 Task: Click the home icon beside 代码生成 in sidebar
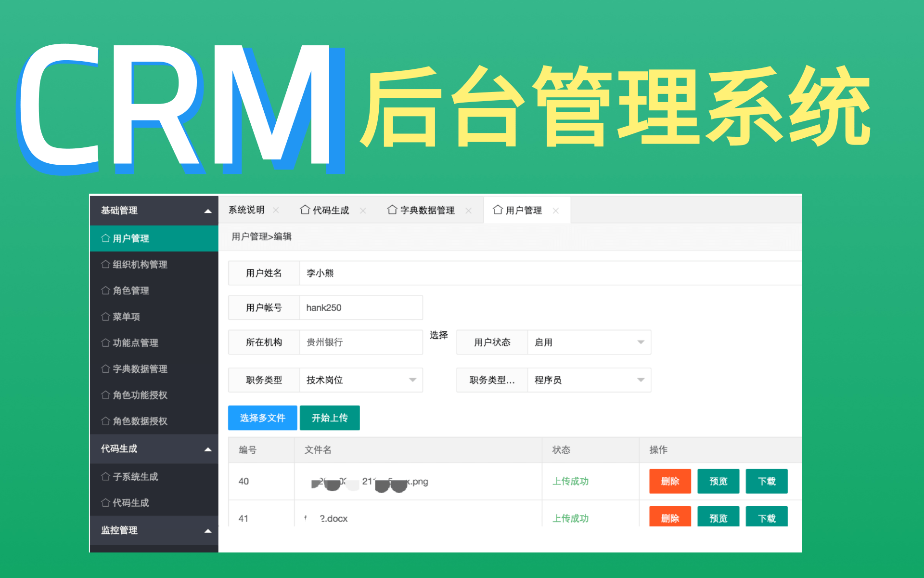click(x=105, y=502)
